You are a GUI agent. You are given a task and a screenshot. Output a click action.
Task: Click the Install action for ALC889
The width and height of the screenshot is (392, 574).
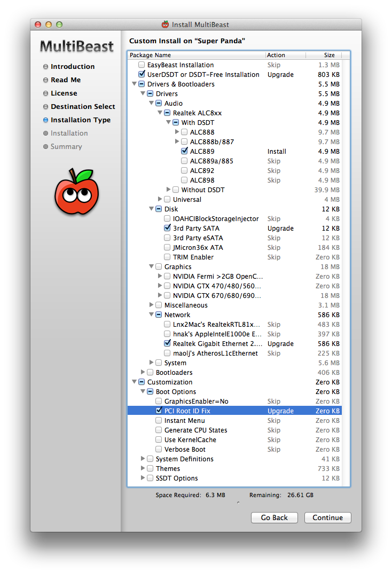pyautogui.click(x=277, y=151)
